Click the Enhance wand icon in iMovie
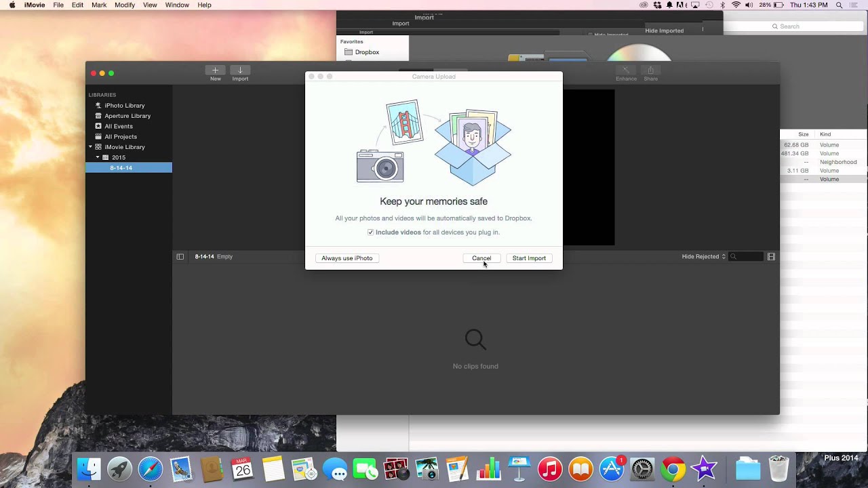 626,70
